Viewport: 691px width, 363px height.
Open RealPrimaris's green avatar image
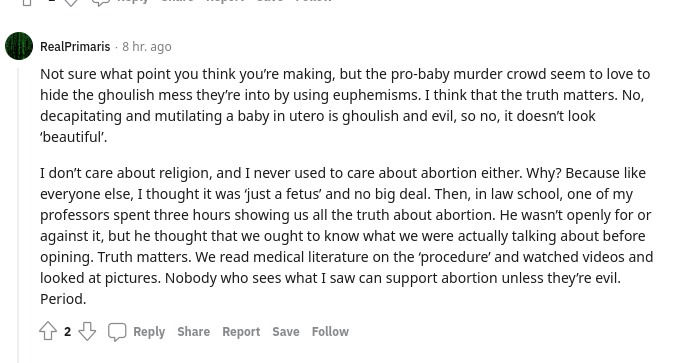tap(19, 46)
